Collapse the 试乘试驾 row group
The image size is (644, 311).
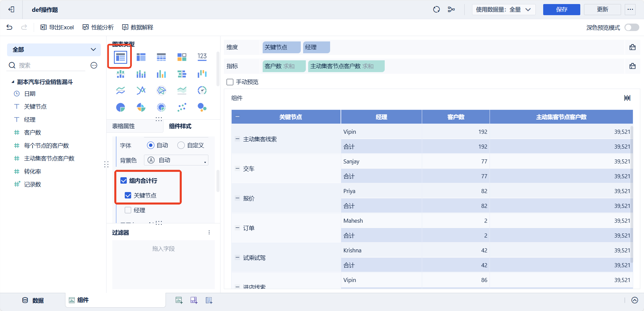pyautogui.click(x=237, y=257)
